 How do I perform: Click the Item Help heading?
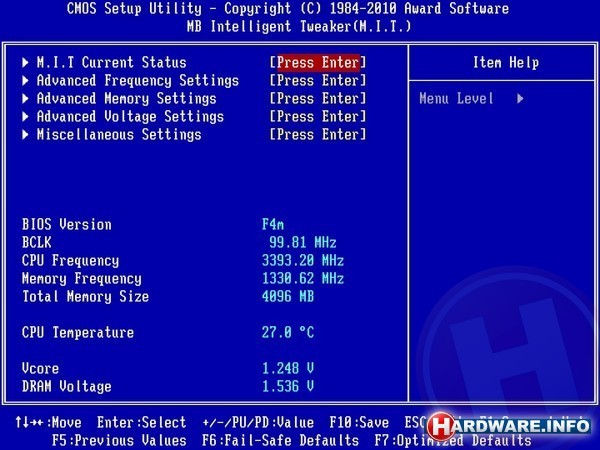tap(506, 62)
